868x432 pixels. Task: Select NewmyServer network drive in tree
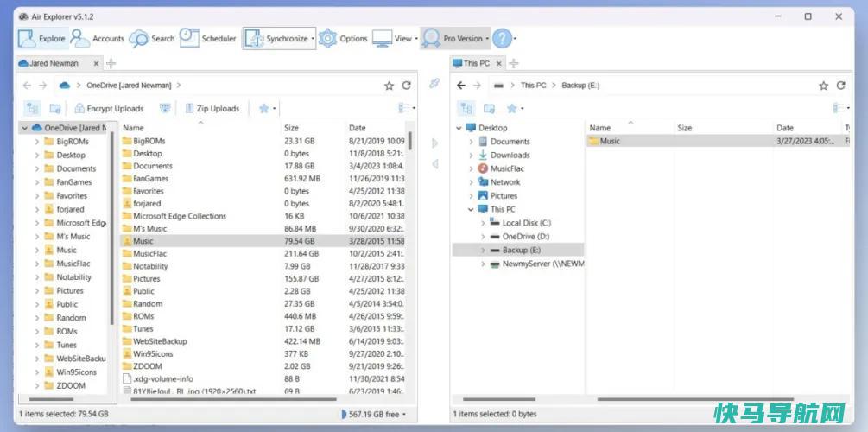pyautogui.click(x=537, y=264)
